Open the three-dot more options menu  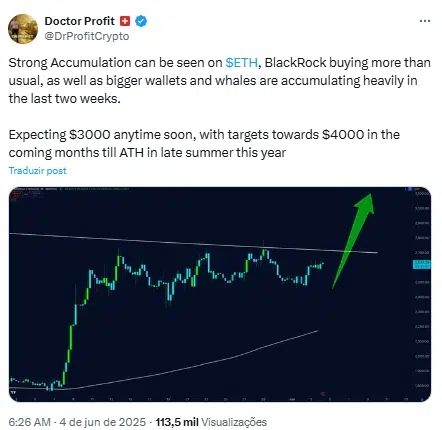point(425,21)
